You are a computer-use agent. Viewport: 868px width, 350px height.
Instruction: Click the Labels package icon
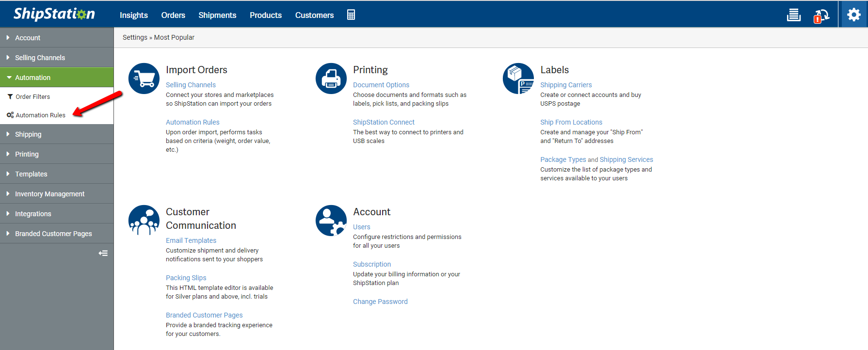click(518, 79)
